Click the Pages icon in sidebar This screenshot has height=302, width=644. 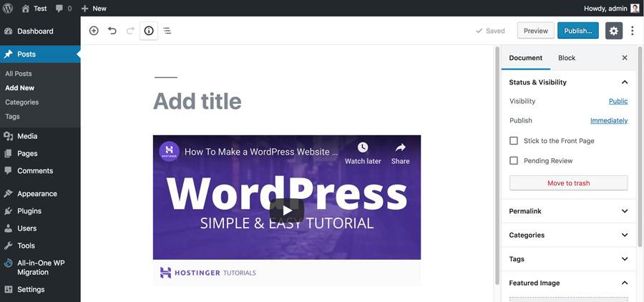[8, 154]
